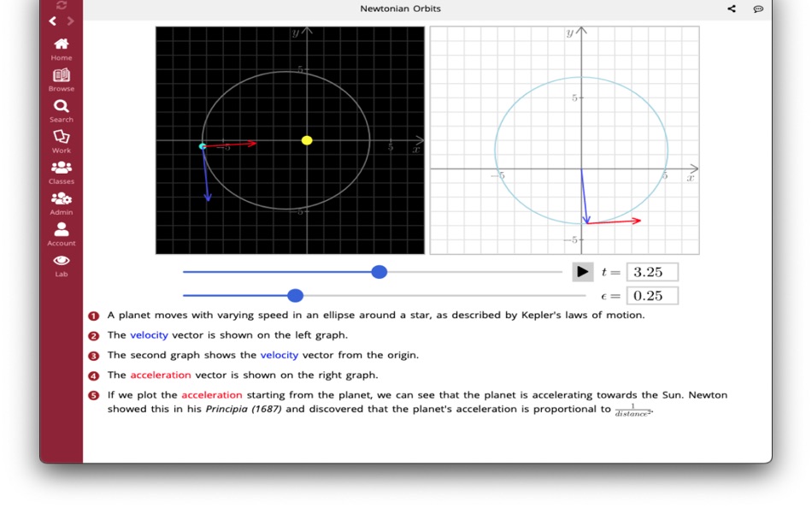Click the 'Newtonian Orbits' page title
Image resolution: width=812 pixels, height=508 pixels.
[x=400, y=9]
